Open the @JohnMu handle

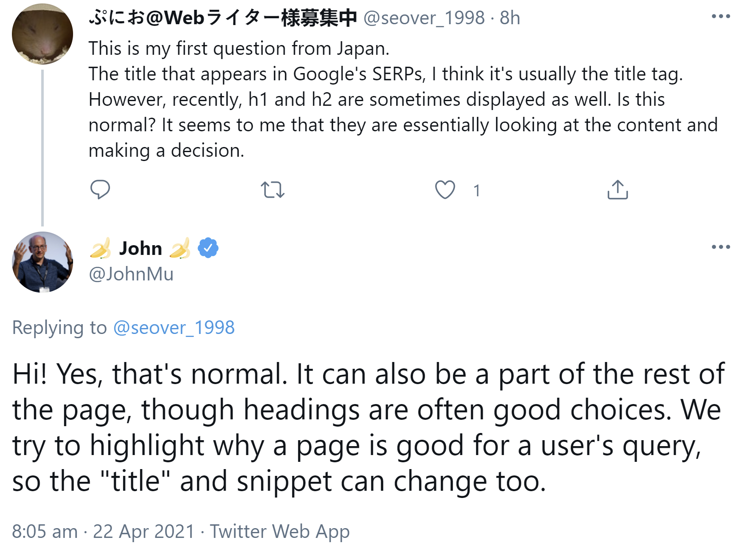point(131,274)
